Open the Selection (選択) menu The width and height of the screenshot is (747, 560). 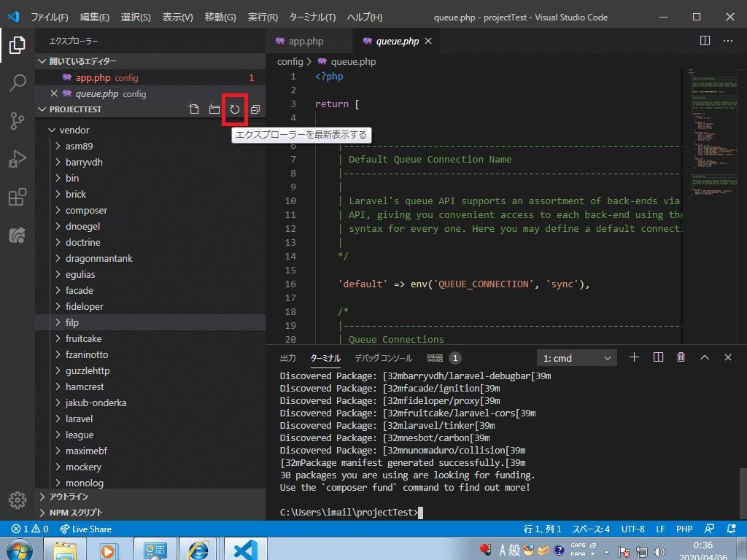[x=136, y=17]
